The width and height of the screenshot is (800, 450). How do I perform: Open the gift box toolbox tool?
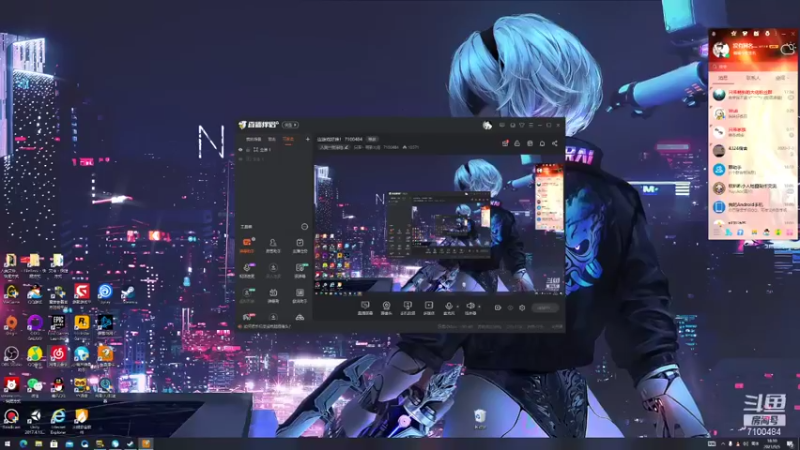tap(273, 295)
